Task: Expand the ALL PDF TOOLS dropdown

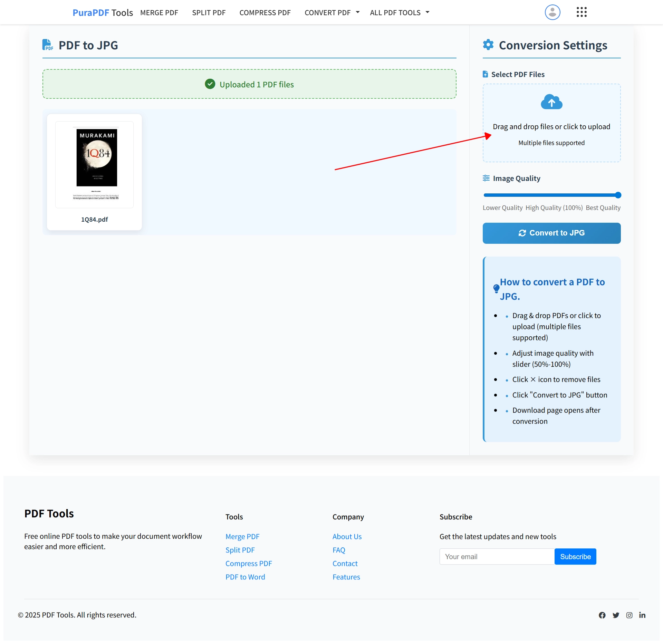Action: tap(399, 12)
